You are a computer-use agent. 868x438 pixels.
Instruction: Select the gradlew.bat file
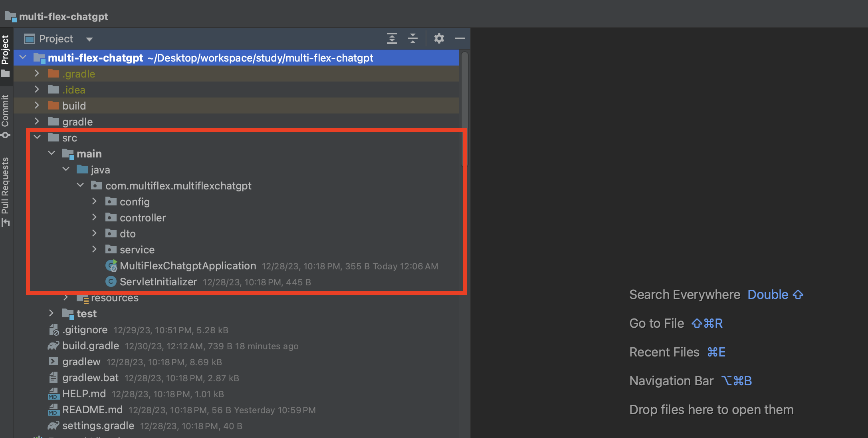point(90,378)
